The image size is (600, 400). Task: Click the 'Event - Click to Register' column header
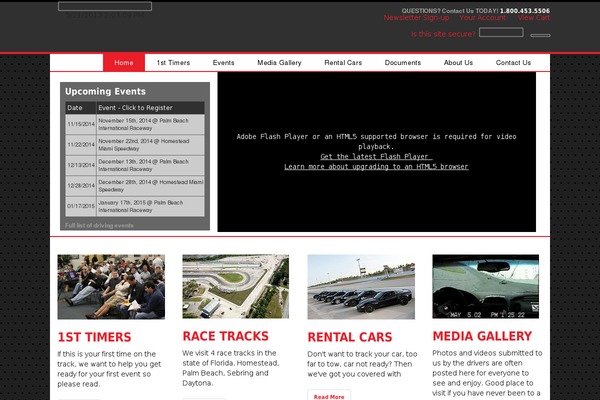tap(150, 108)
